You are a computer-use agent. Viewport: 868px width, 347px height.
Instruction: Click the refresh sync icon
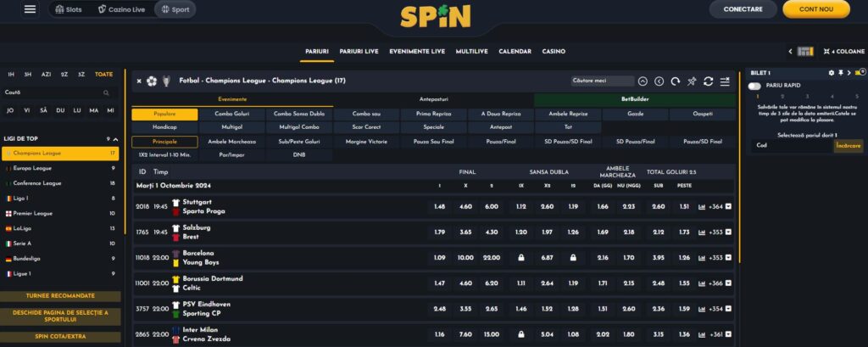pyautogui.click(x=708, y=81)
